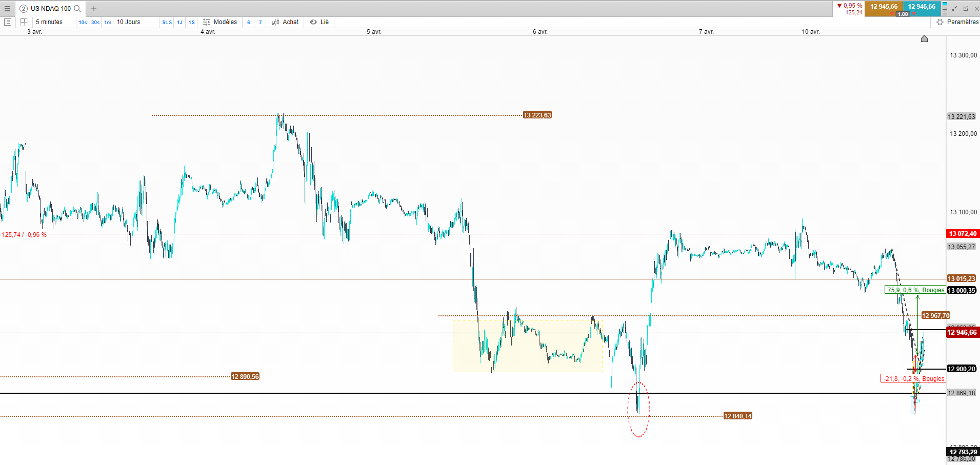This screenshot has height=465, width=980.
Task: Select the red dashed ellipse annotation
Action: click(638, 410)
